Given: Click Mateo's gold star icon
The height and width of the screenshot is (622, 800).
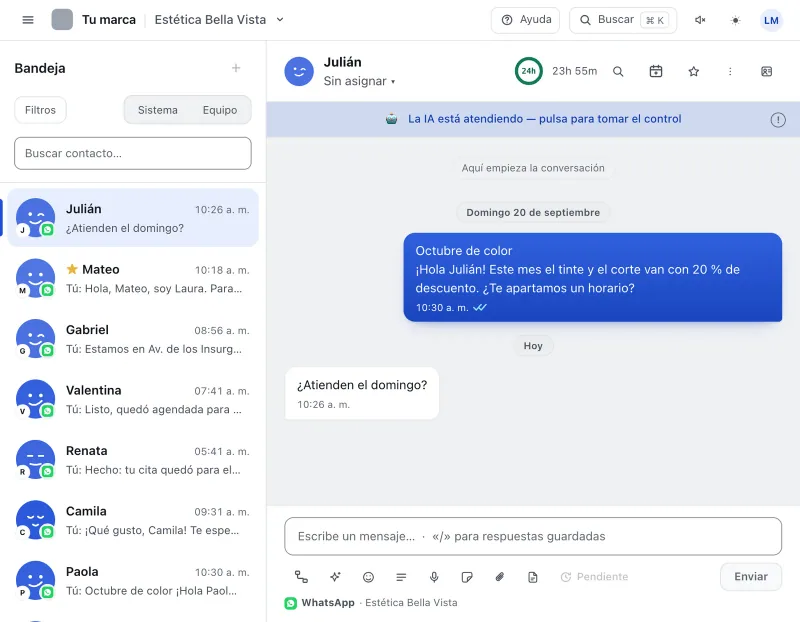Looking at the screenshot, I should tap(72, 269).
